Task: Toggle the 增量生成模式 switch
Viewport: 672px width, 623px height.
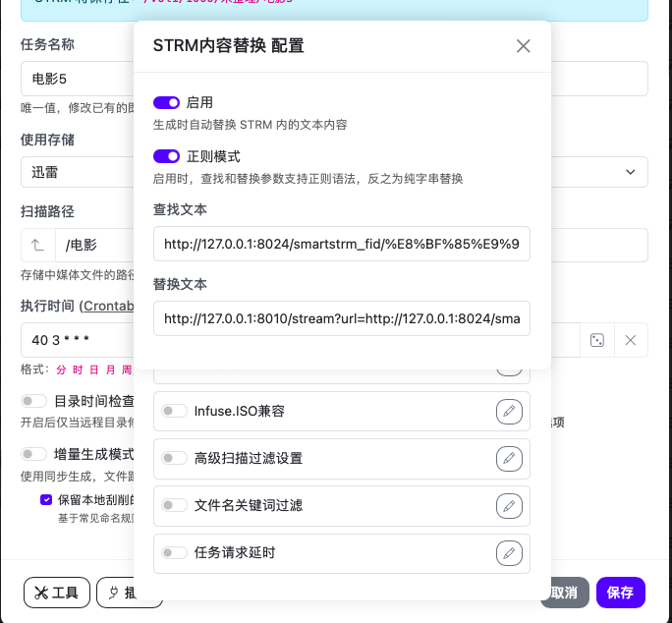Action: tap(33, 454)
